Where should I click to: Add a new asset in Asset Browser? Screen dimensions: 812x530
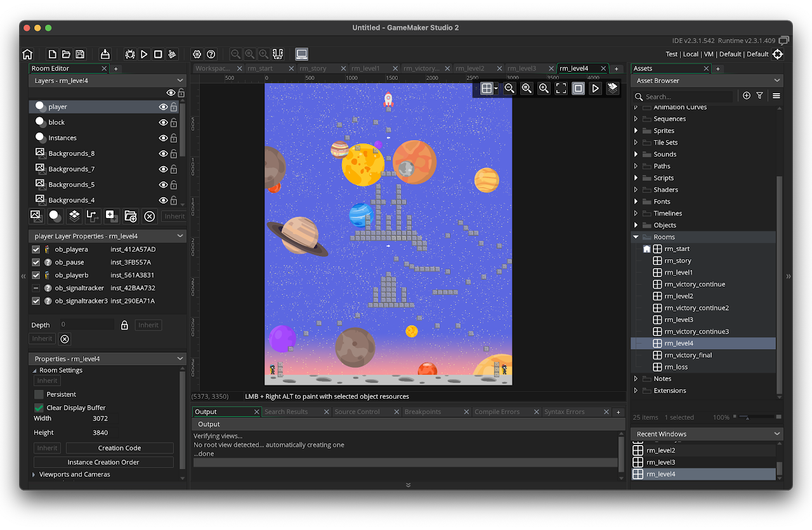click(x=747, y=96)
